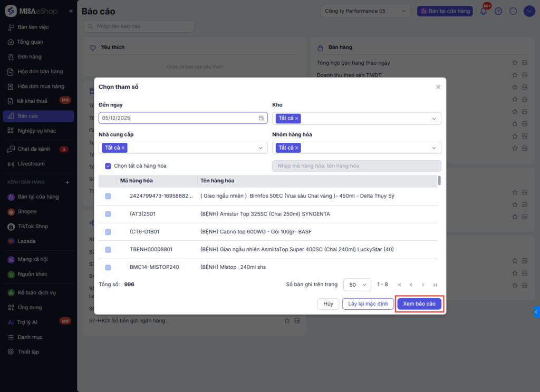Close the Chọn tham số dialog
Image resolution: width=540 pixels, height=392 pixels.
click(438, 87)
